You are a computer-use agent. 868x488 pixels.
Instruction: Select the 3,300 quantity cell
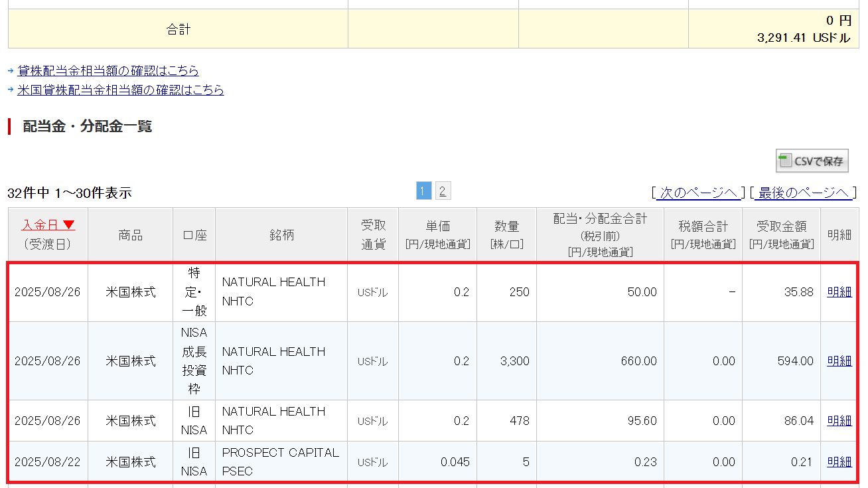(506, 361)
